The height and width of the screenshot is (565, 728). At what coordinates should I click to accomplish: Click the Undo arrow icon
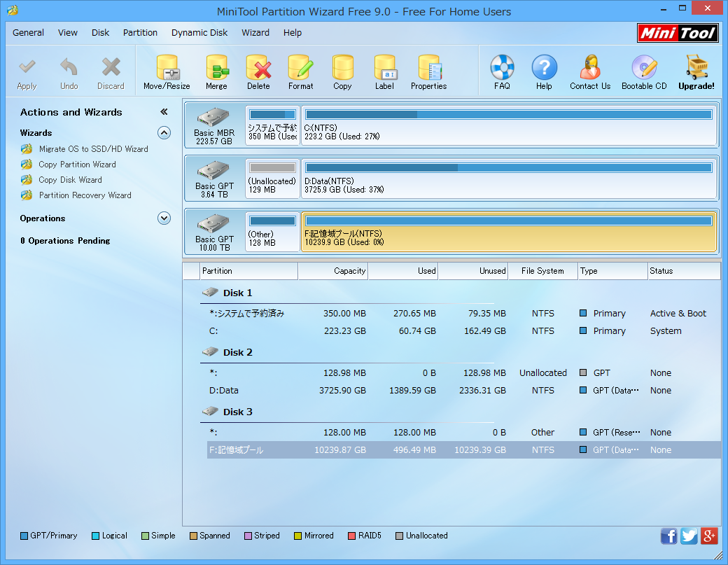pos(69,68)
